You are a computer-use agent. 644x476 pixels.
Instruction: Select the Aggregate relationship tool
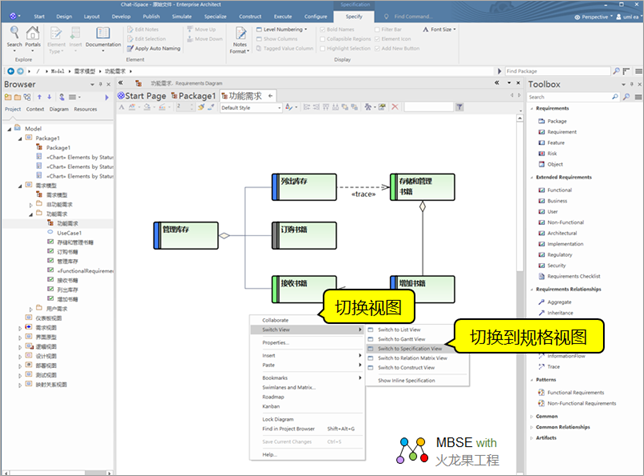560,301
